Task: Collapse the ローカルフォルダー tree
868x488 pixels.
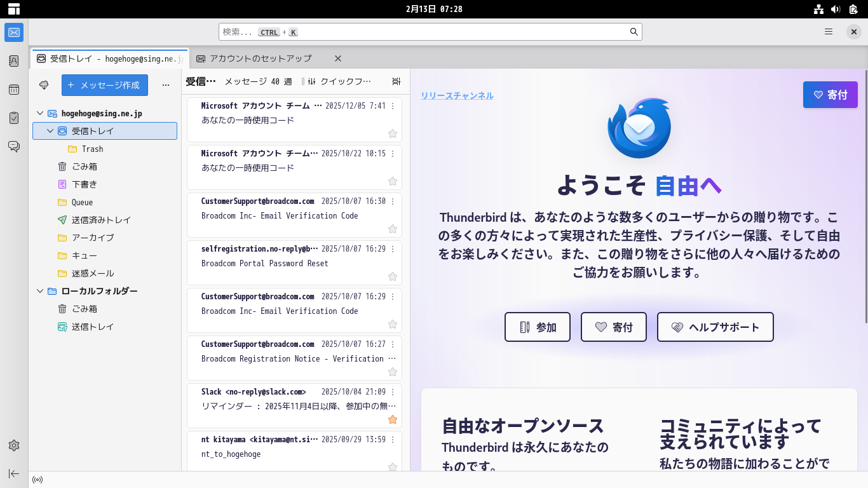Action: coord(40,291)
